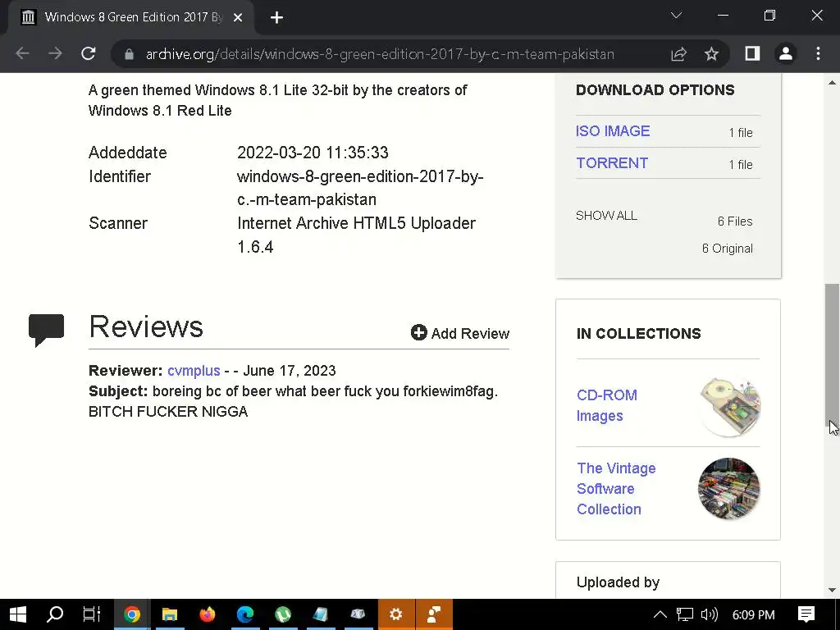Open the Windows Start menu
The image size is (840, 630).
[x=18, y=614]
